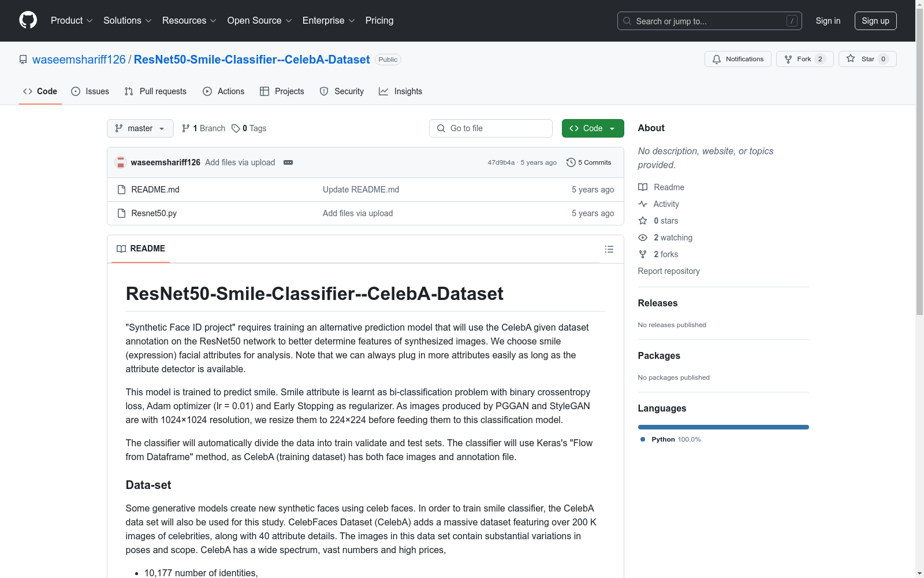Open the Packages heading link
Viewport: 924px width, 578px height.
coord(659,355)
